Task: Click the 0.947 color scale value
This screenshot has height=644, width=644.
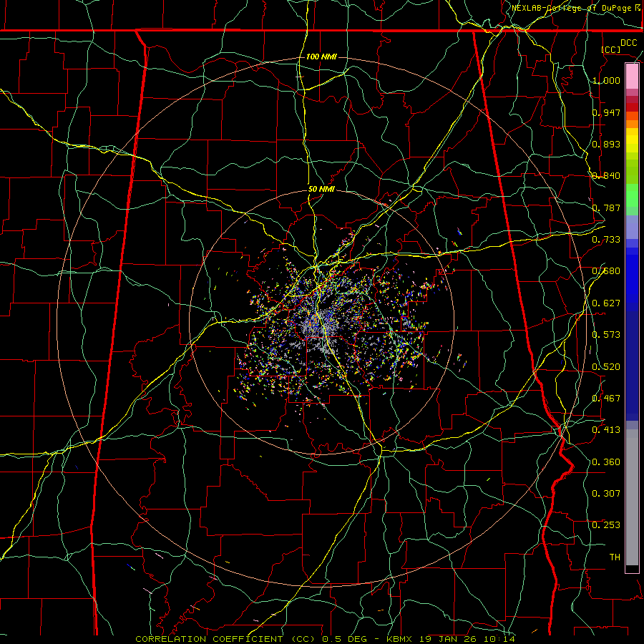Action: (x=606, y=112)
